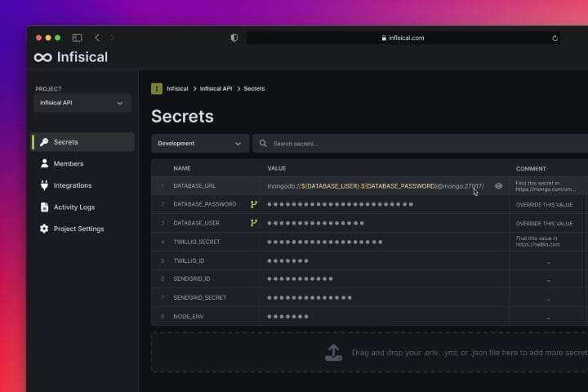This screenshot has height=392, width=588.
Task: Click the Secrets page heading
Action: pyautogui.click(x=183, y=116)
